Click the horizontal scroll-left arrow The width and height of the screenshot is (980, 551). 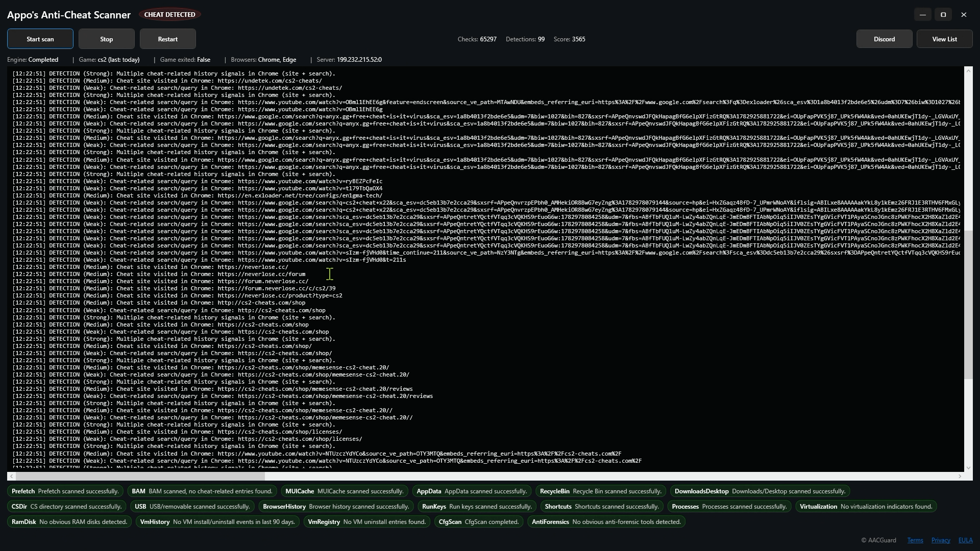(x=11, y=477)
